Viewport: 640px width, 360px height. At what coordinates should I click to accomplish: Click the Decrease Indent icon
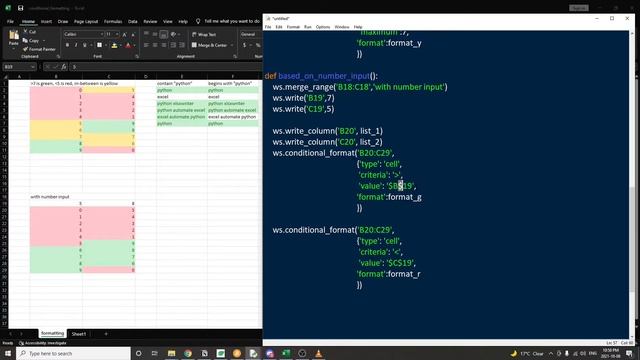[173, 45]
